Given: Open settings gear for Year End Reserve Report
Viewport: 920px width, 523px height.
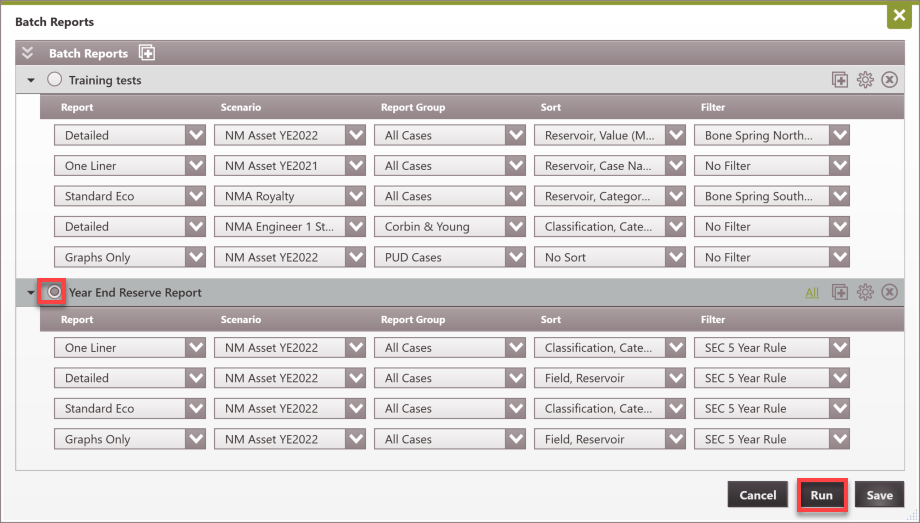Looking at the screenshot, I should (865, 292).
